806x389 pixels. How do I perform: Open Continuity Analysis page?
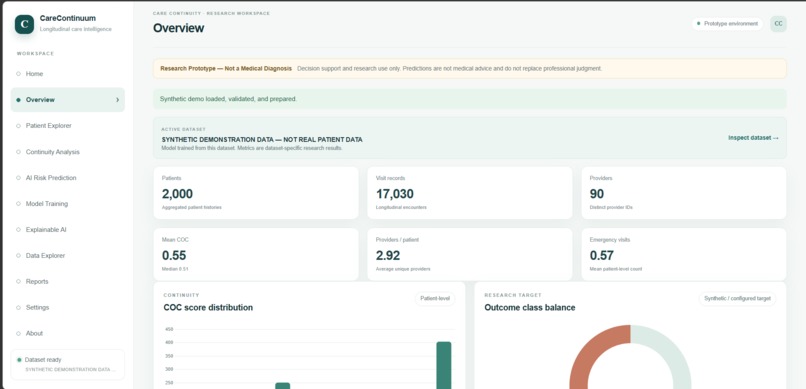(x=68, y=152)
